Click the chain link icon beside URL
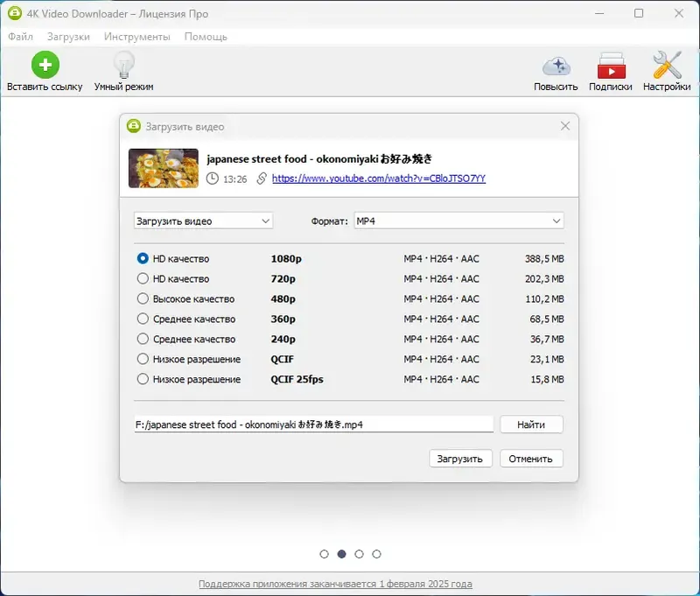The image size is (700, 596). [261, 179]
